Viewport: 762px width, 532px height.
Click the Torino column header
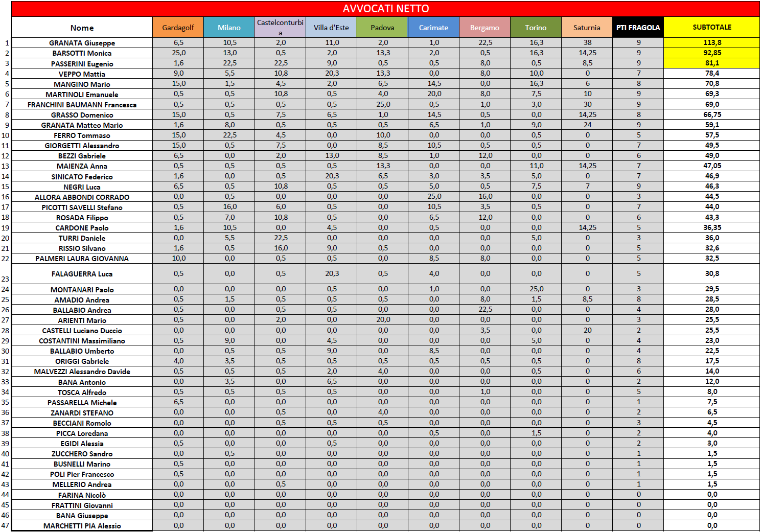(536, 28)
